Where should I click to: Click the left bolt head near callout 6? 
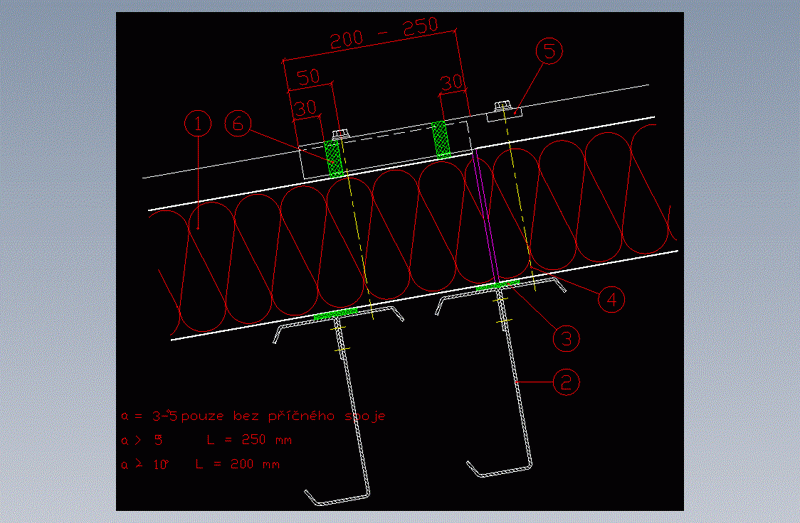tap(339, 133)
